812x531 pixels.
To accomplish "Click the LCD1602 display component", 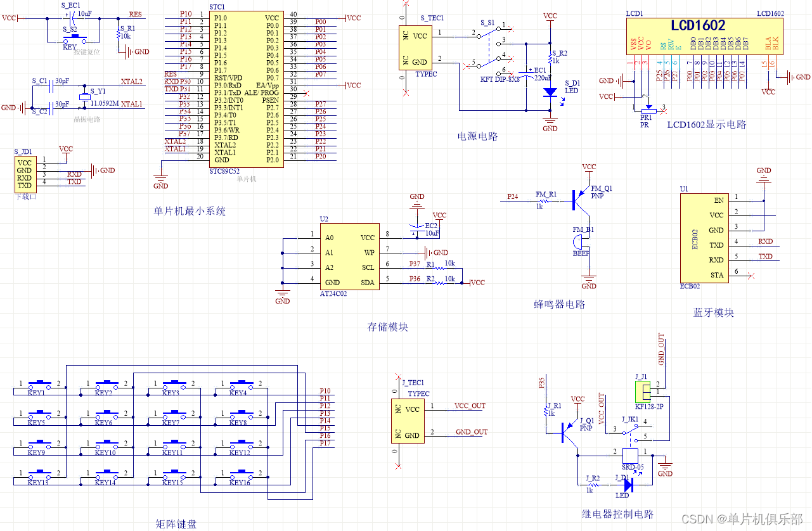I will (706, 37).
